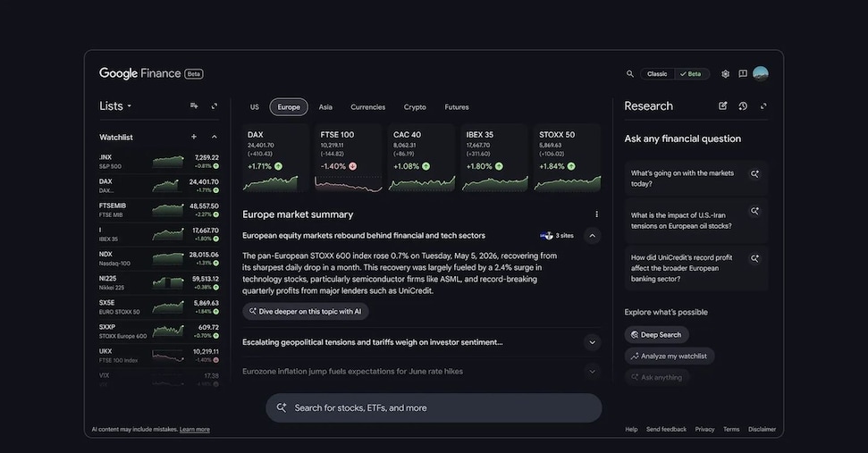This screenshot has height=453, width=868.
Task: Ask about UniCredit's record profit question
Action: [x=695, y=268]
